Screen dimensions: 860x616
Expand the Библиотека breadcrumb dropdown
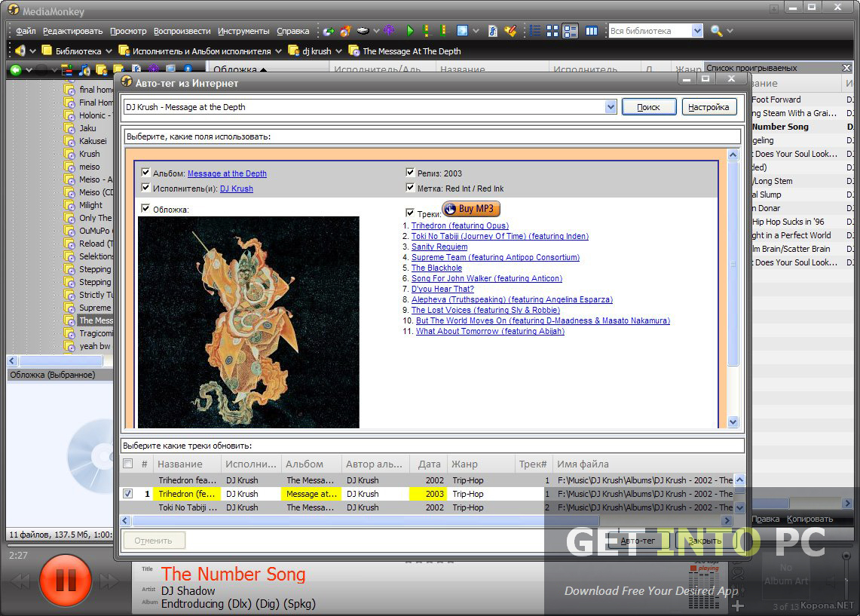[109, 51]
